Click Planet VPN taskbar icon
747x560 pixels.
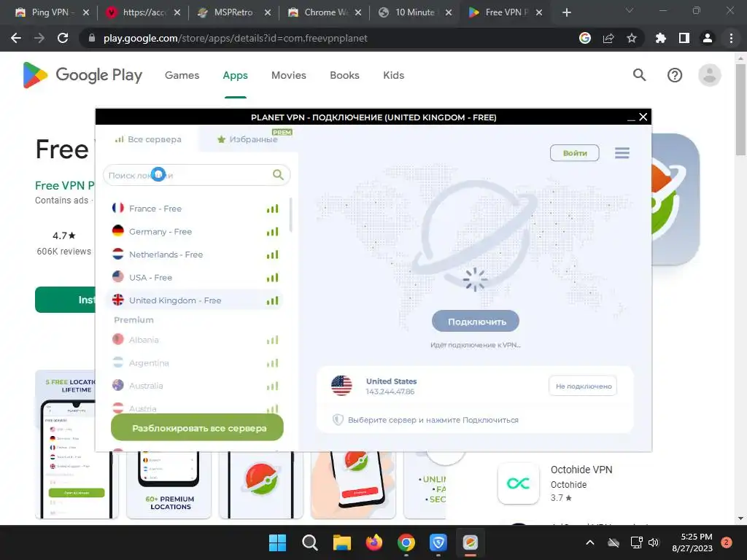[471, 542]
